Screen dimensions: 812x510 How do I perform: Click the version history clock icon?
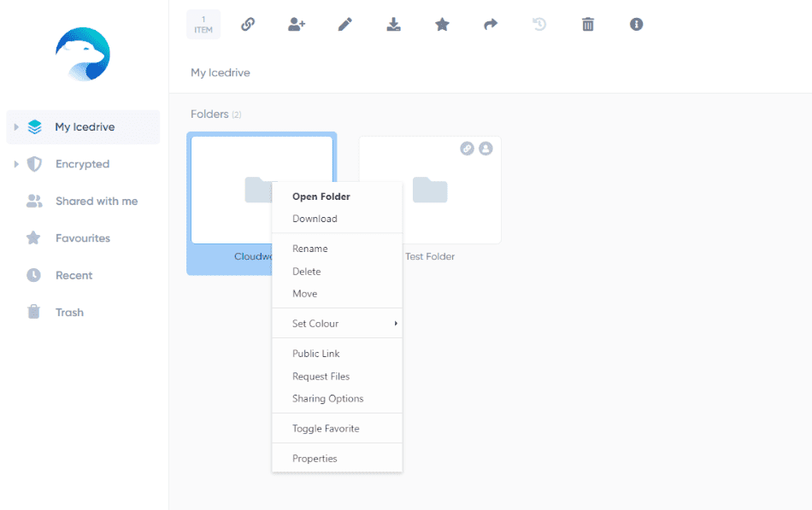[x=539, y=24]
